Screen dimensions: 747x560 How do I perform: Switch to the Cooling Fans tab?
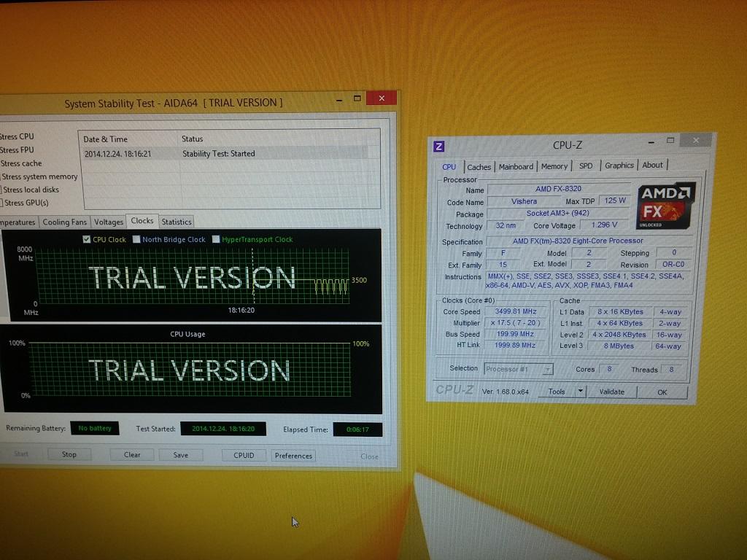coord(65,222)
